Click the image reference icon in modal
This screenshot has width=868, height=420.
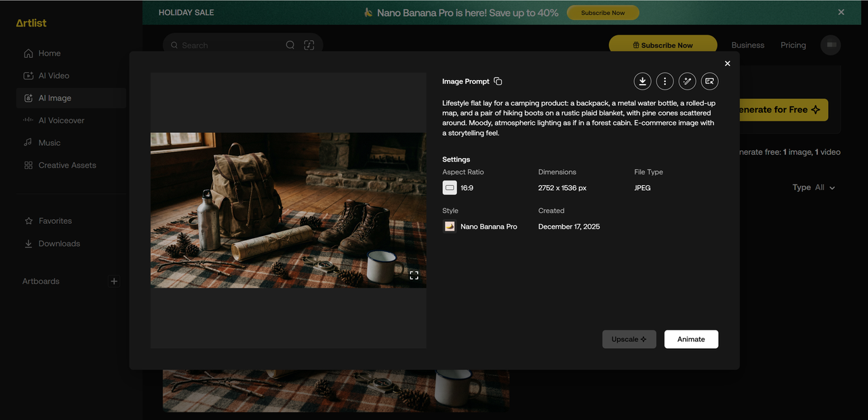click(x=709, y=81)
